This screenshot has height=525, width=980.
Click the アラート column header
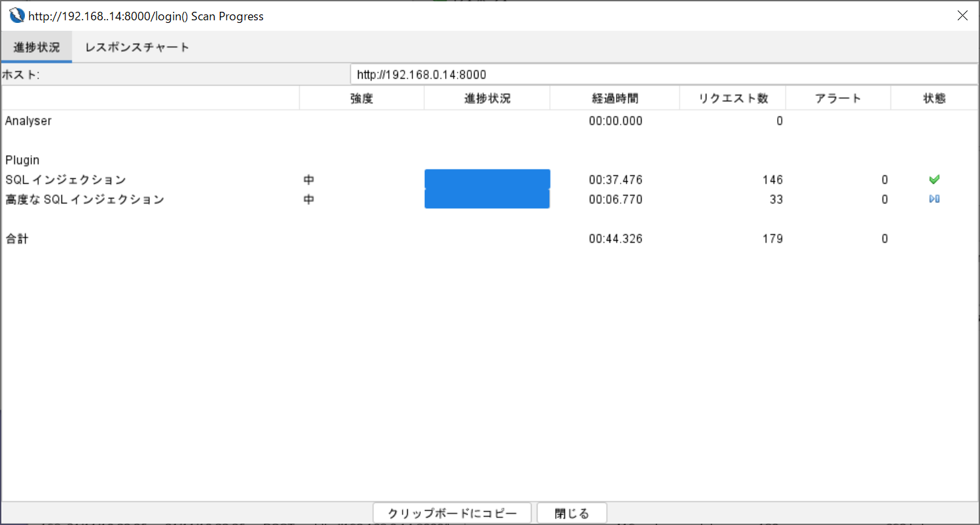838,99
